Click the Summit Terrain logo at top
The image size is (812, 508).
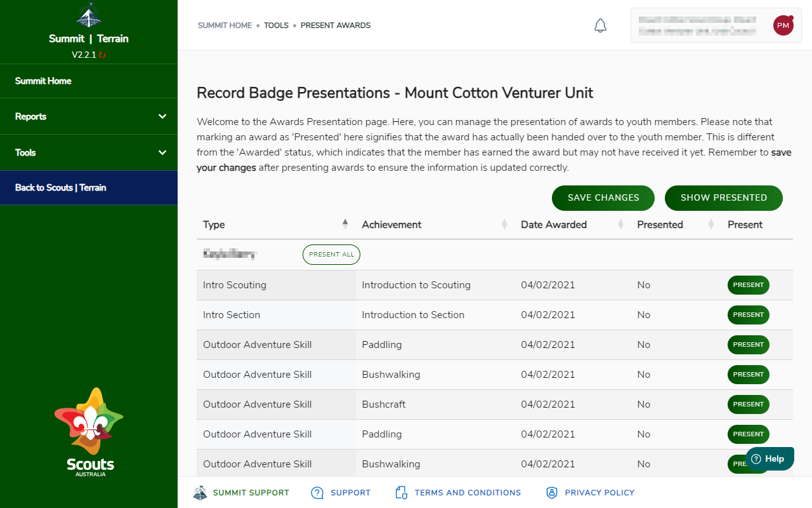[89, 15]
